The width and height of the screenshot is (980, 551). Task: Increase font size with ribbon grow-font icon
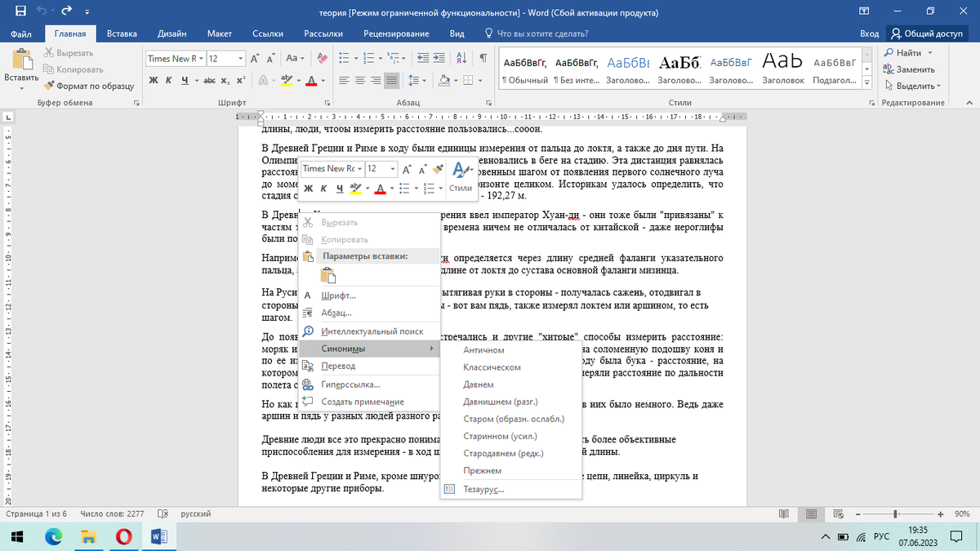coord(256,59)
